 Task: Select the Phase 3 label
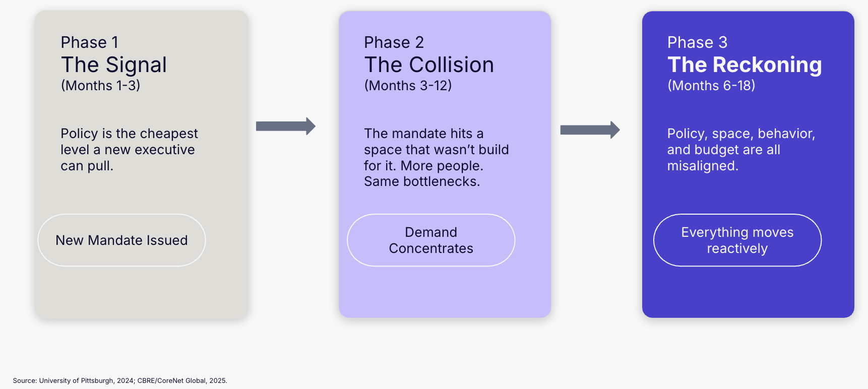697,42
